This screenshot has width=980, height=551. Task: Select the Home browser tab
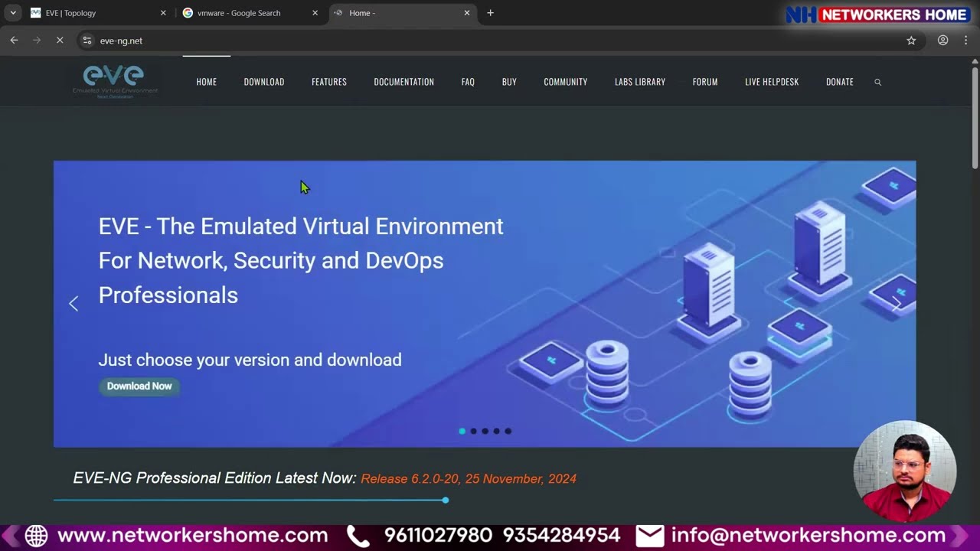[403, 13]
